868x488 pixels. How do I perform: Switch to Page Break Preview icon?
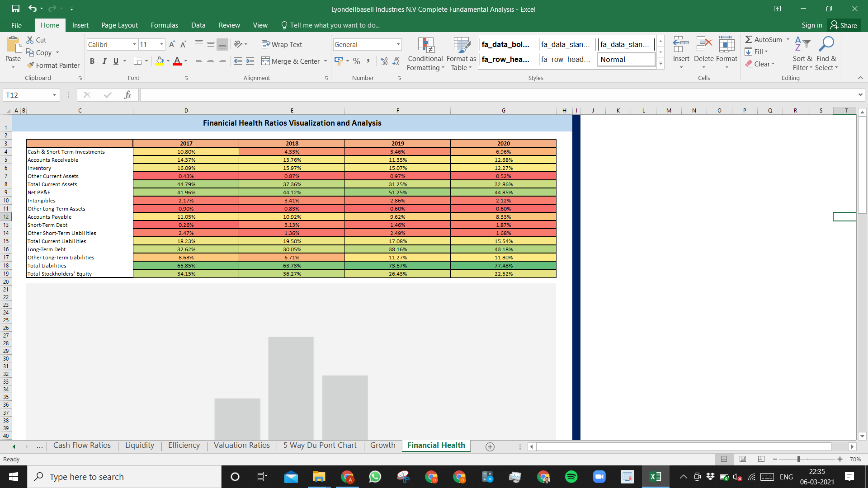pos(761,459)
